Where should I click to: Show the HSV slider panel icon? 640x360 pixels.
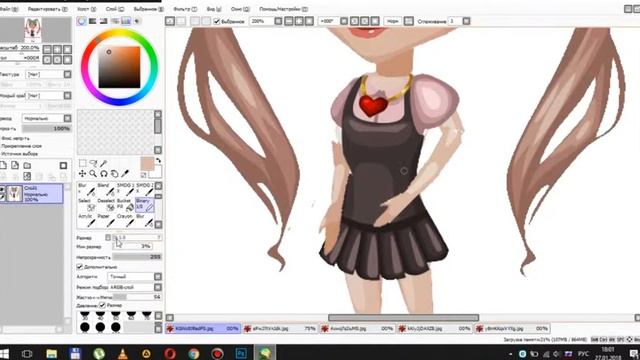(104, 21)
